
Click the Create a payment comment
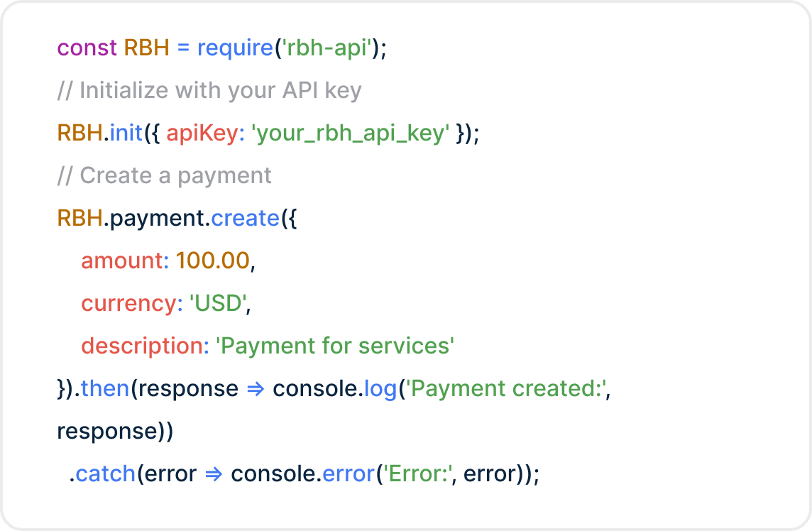point(164,176)
